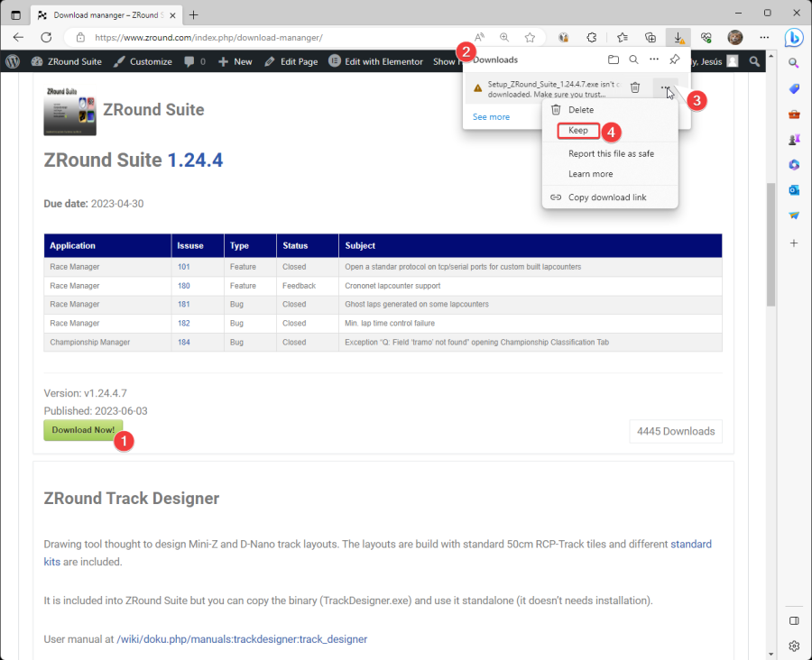Screen dimensions: 812x660
Task: Click Edit with Elementor
Action: 376,61
